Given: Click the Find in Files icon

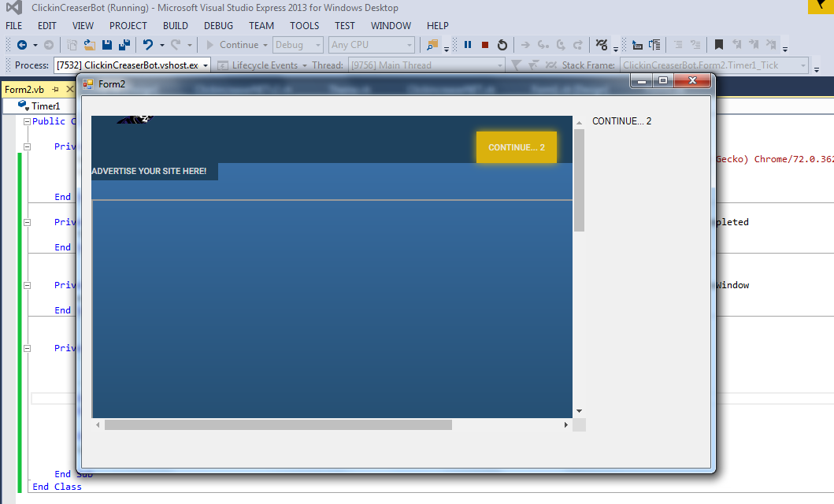Looking at the screenshot, I should pos(432,45).
